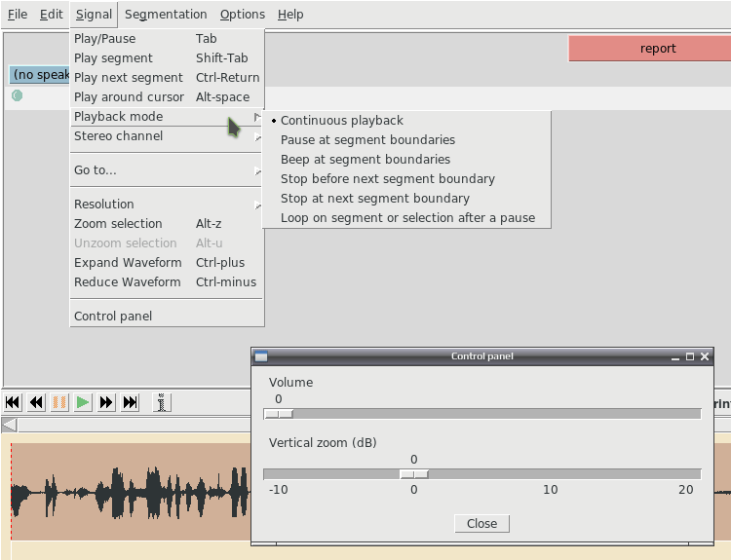
Task: Select Loop on segment or selection after pause
Action: click(x=406, y=218)
